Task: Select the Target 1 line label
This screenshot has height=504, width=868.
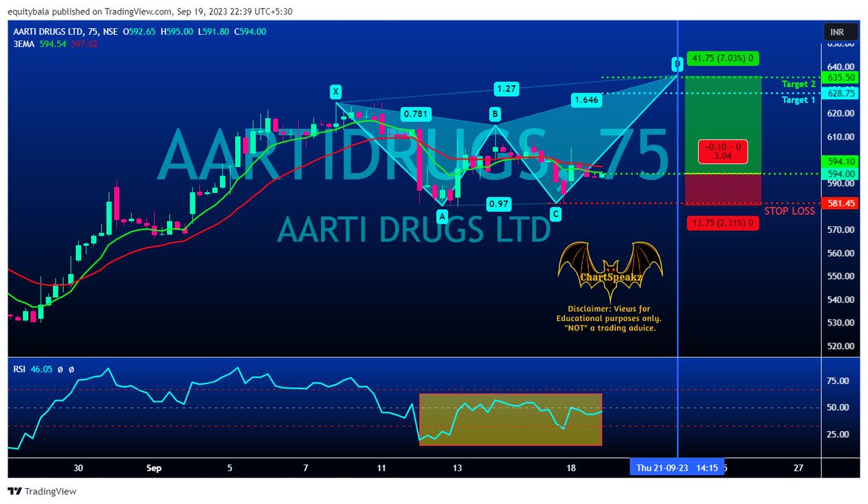Action: click(x=799, y=100)
